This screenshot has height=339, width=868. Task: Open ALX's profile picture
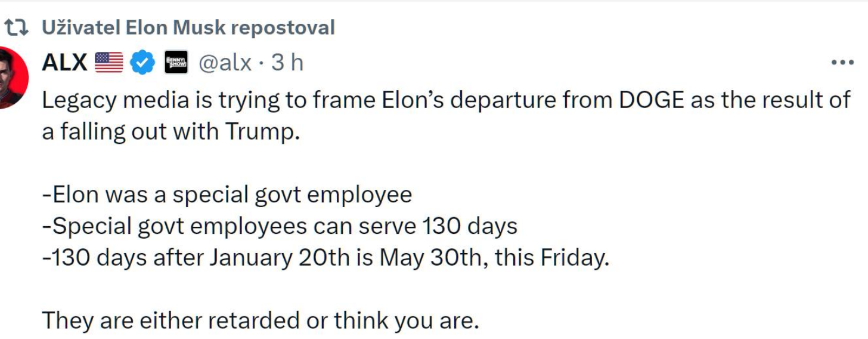tap(11, 76)
